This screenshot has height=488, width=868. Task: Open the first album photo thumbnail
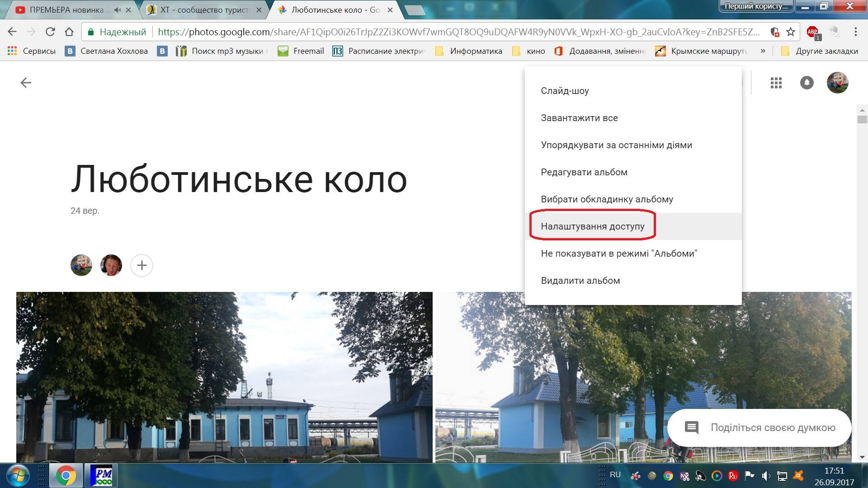click(224, 377)
